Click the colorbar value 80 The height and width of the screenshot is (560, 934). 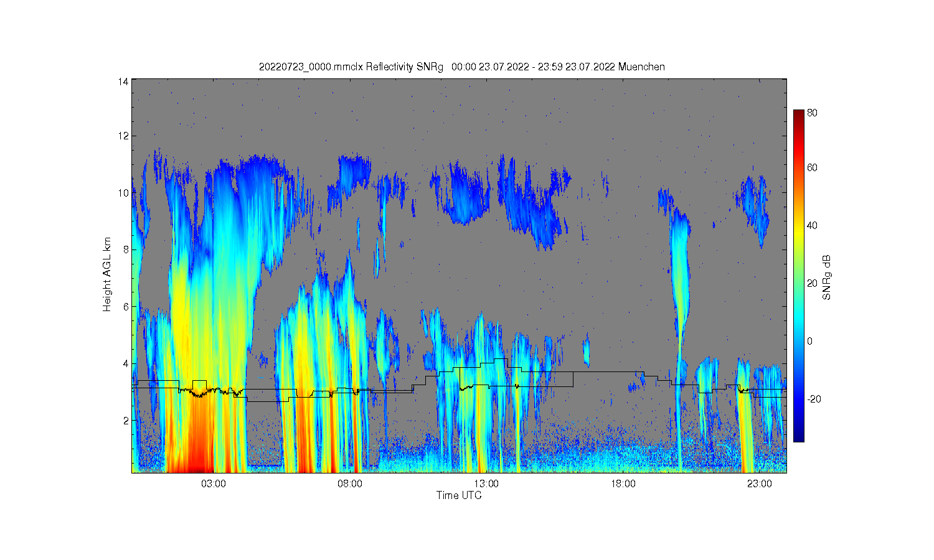point(812,113)
